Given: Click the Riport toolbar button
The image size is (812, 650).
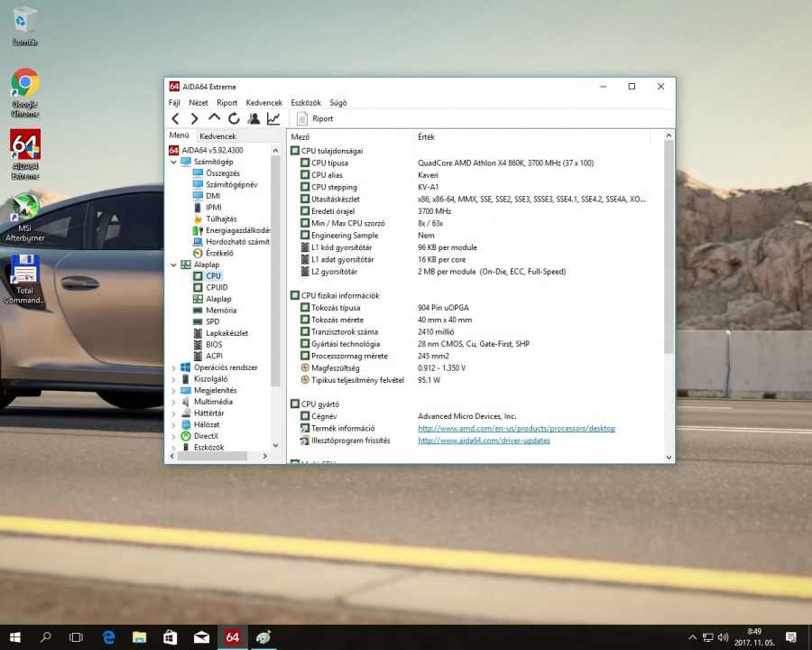Looking at the screenshot, I should 315,118.
